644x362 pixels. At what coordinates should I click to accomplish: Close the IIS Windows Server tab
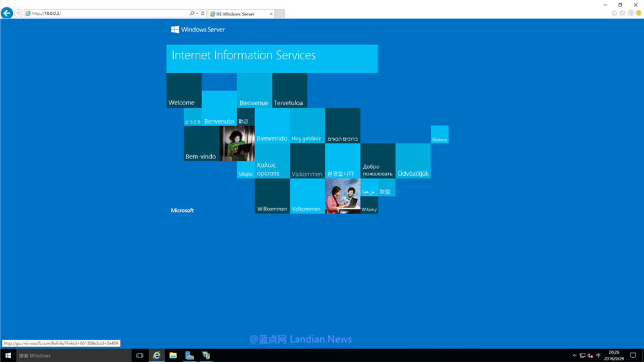click(x=271, y=14)
